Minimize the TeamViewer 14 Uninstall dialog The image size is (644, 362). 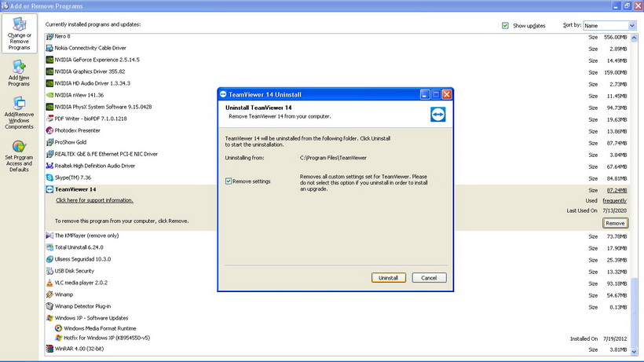point(425,95)
